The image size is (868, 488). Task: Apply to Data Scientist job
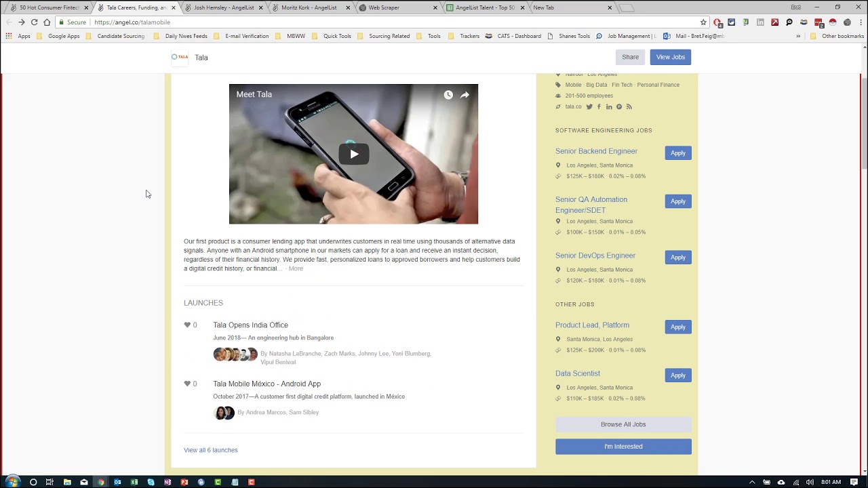[678, 375]
